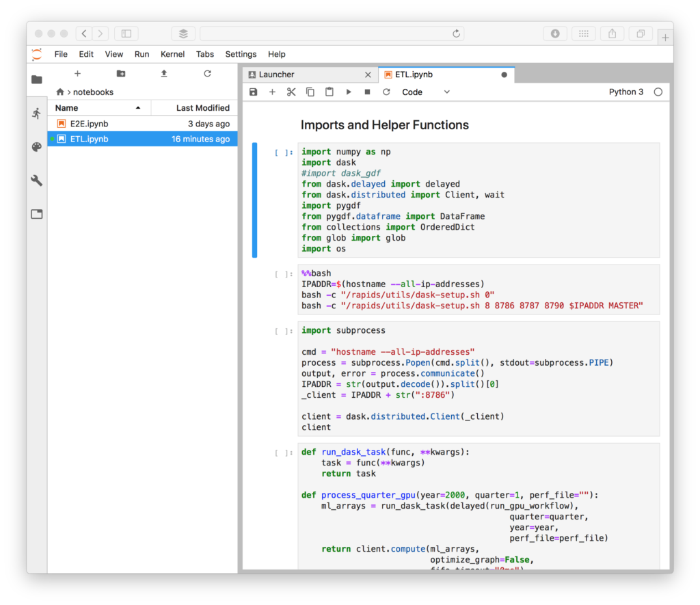Show running kernels and terminals sidebar
Image resolution: width=700 pixels, height=605 pixels.
[x=36, y=114]
